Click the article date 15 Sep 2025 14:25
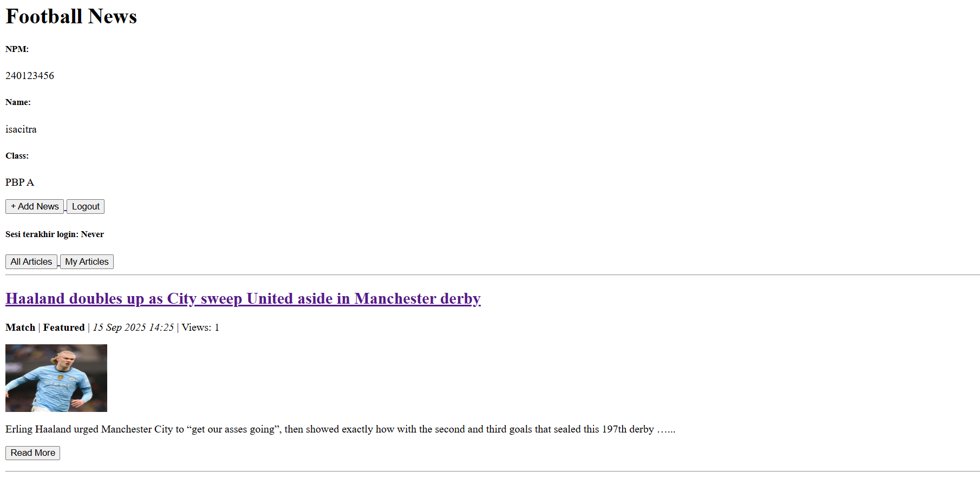980x478 pixels. click(133, 328)
